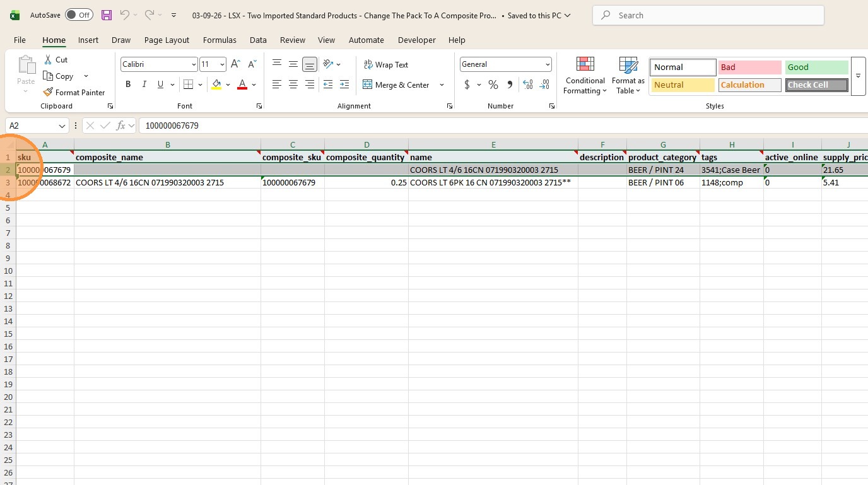The height and width of the screenshot is (485, 868).
Task: Align text to the top
Action: click(x=277, y=64)
